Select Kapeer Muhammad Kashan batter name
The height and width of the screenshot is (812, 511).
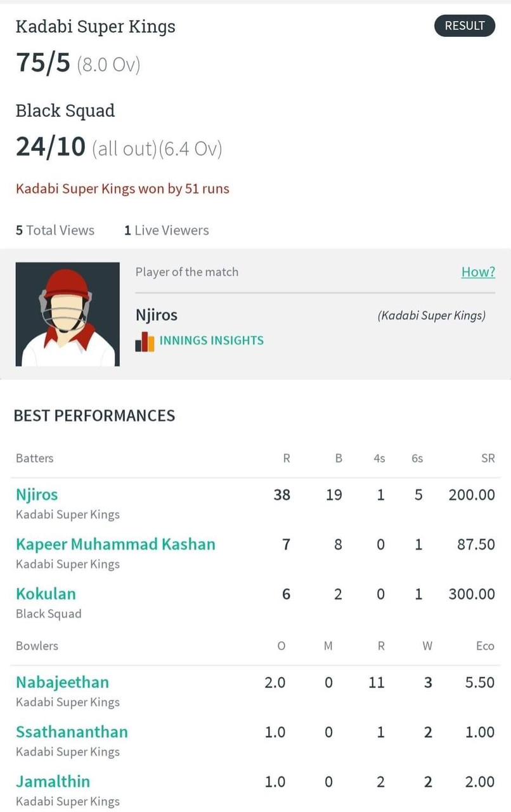115,544
